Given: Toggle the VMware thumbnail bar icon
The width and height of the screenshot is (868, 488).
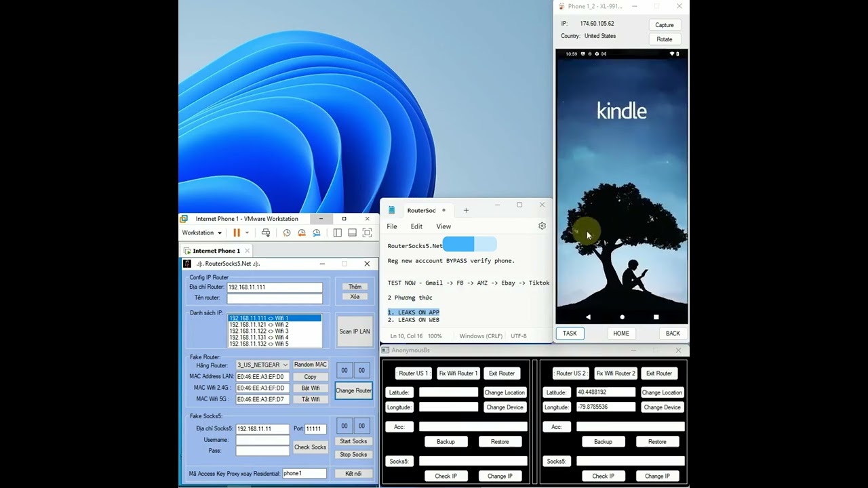Looking at the screenshot, I should (352, 232).
